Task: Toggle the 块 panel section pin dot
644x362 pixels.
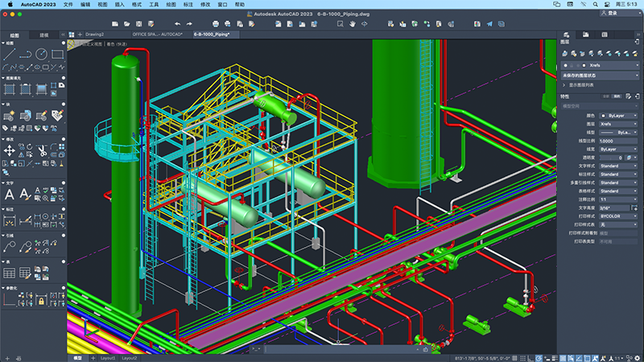Action: pos(63,105)
